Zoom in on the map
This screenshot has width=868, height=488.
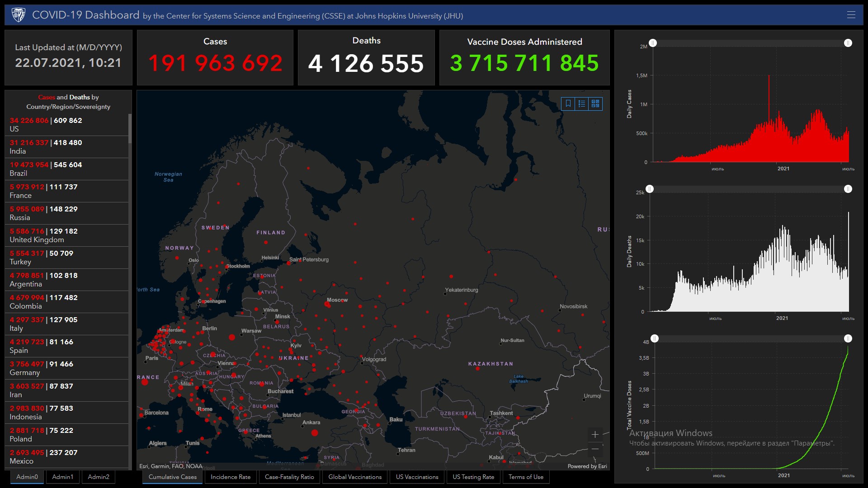(595, 435)
